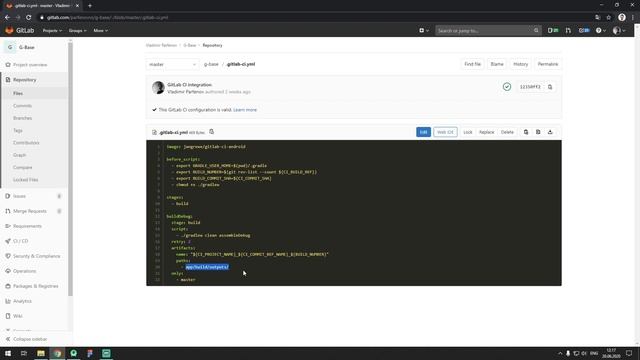
Task: Select Files under Repository
Action: tap(18, 93)
